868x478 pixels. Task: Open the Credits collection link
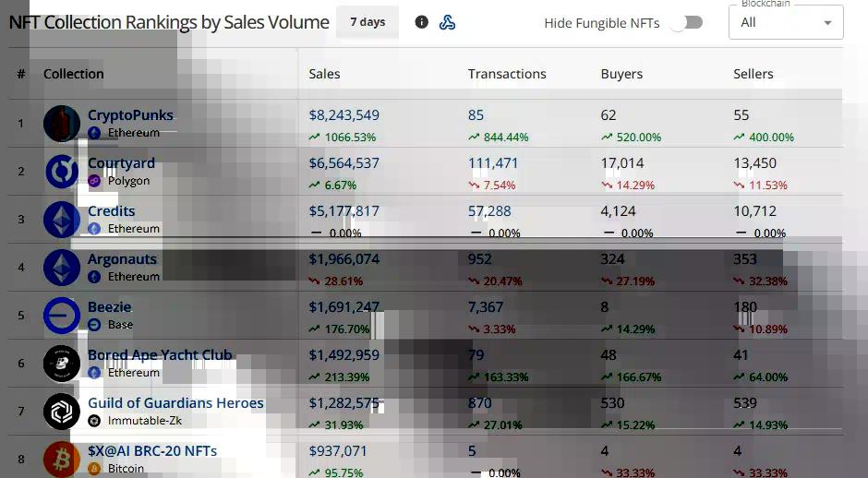pos(111,210)
